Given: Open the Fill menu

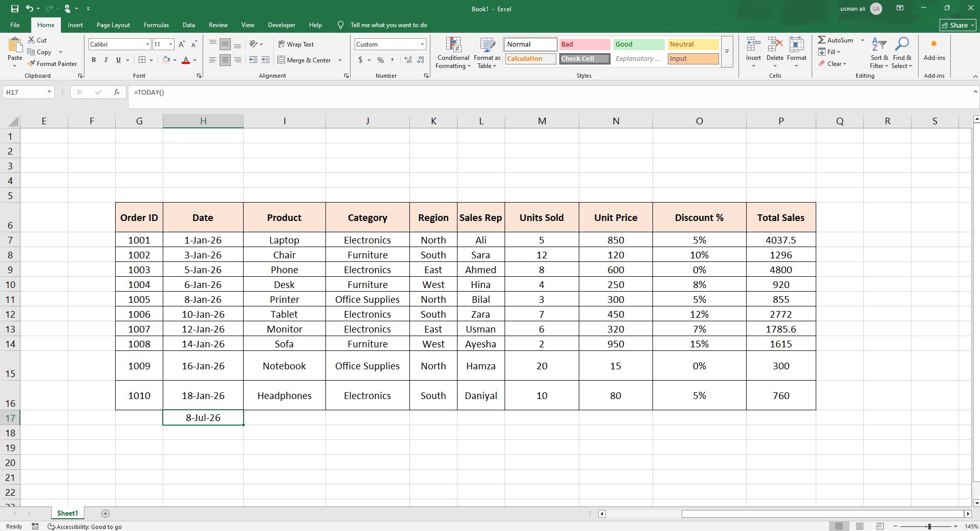Looking at the screenshot, I should (830, 52).
